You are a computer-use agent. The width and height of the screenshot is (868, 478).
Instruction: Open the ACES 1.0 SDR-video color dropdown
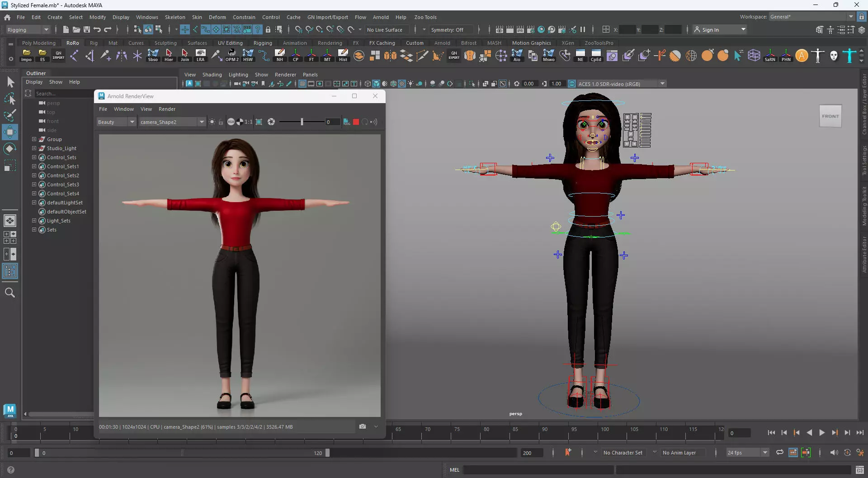[622, 84]
